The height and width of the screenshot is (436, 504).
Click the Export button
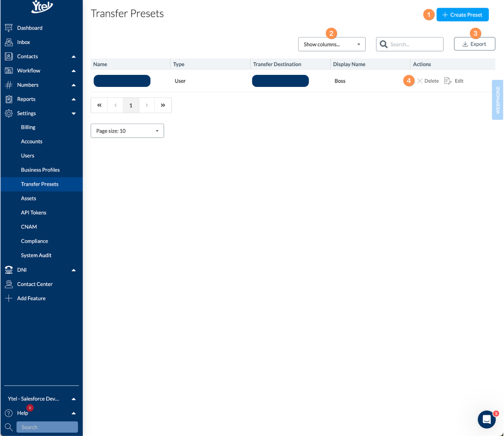click(x=474, y=44)
